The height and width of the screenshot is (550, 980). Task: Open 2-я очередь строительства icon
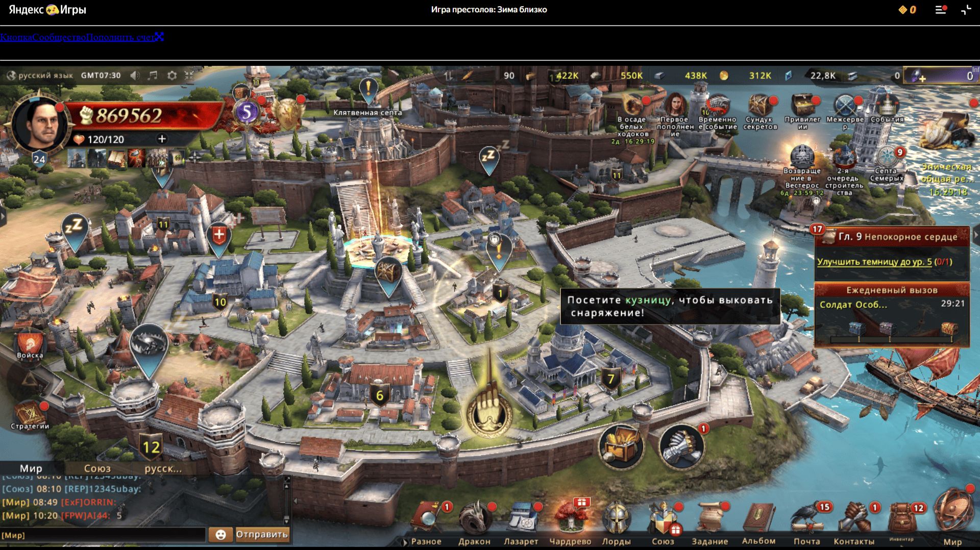845,156
